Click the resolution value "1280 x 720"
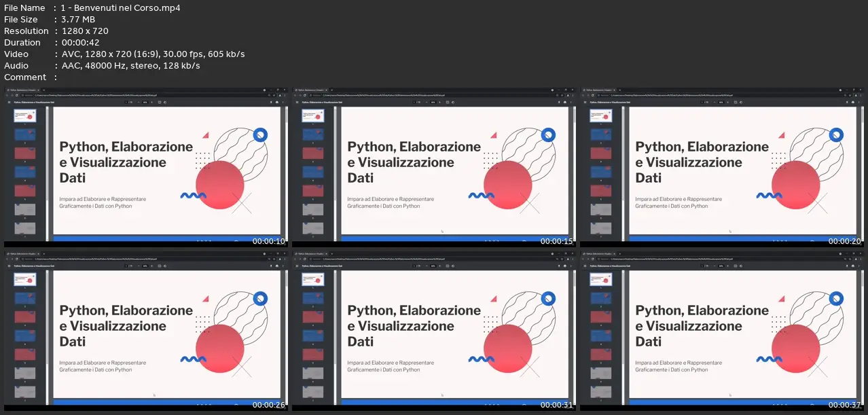This screenshot has width=868, height=415. [x=84, y=31]
